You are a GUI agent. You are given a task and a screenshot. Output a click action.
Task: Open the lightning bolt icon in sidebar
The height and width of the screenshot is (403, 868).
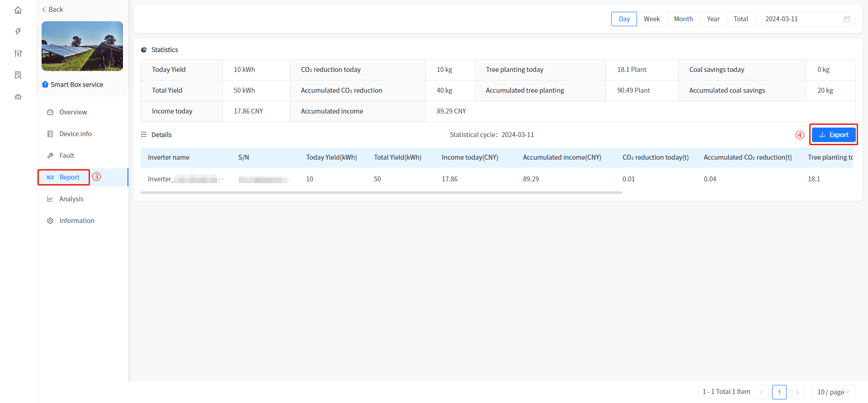18,31
